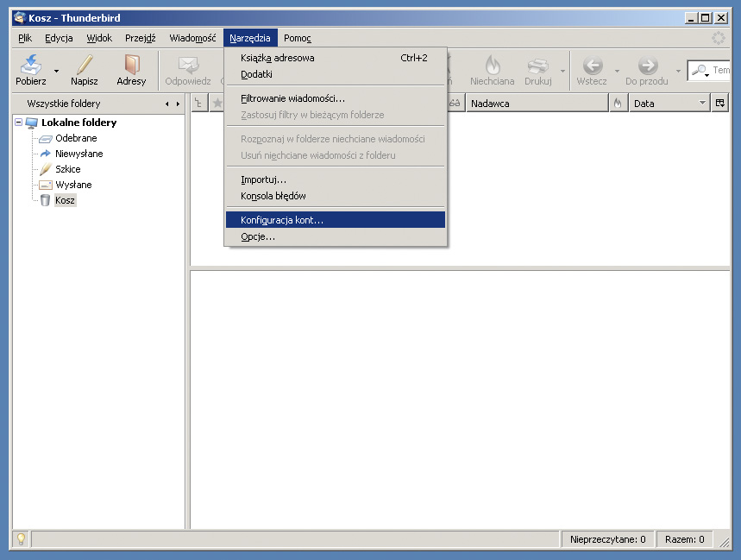Open the Edycja menu

coord(59,38)
